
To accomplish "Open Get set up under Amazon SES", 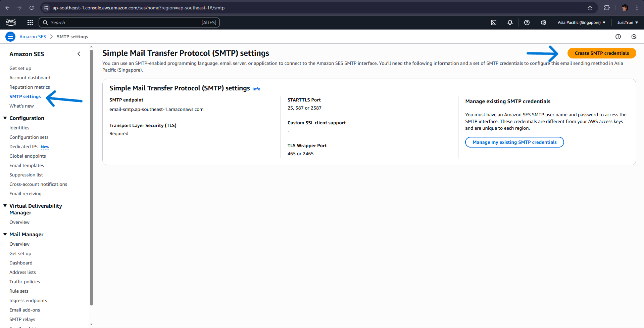I will click(x=20, y=68).
